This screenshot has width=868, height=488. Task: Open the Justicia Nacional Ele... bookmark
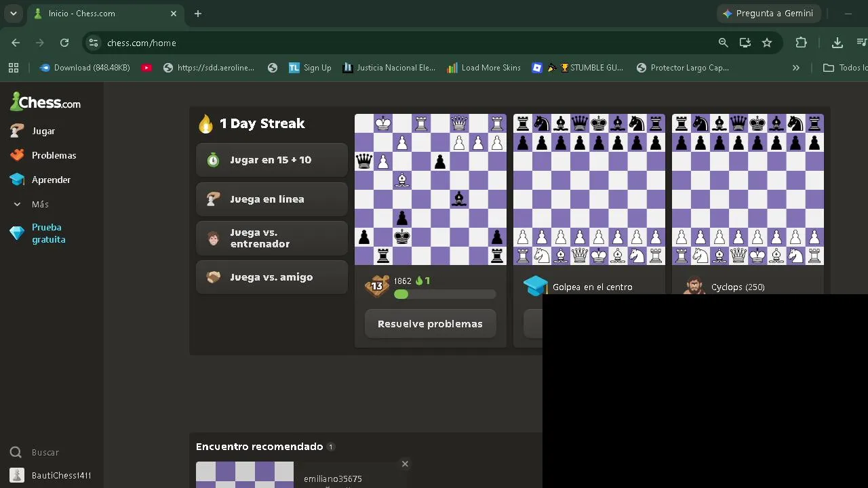click(389, 68)
